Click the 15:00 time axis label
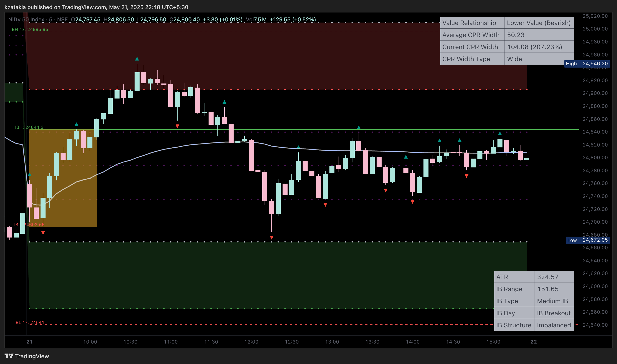Image resolution: width=617 pixels, height=364 pixels. coord(493,342)
